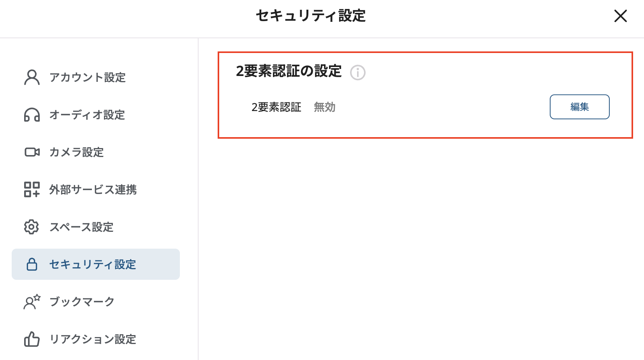The width and height of the screenshot is (644, 360).
Task: Select the アカウント設定 person icon
Action: (32, 78)
